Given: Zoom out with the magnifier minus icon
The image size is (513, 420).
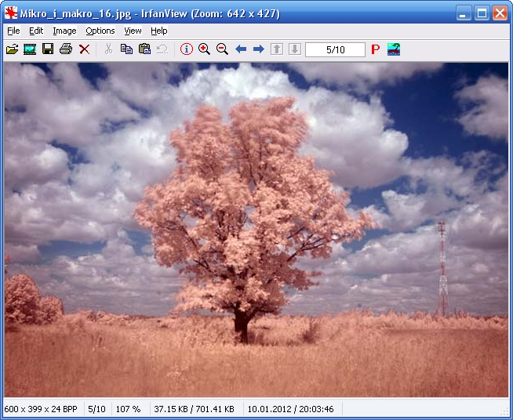Looking at the screenshot, I should pyautogui.click(x=222, y=49).
